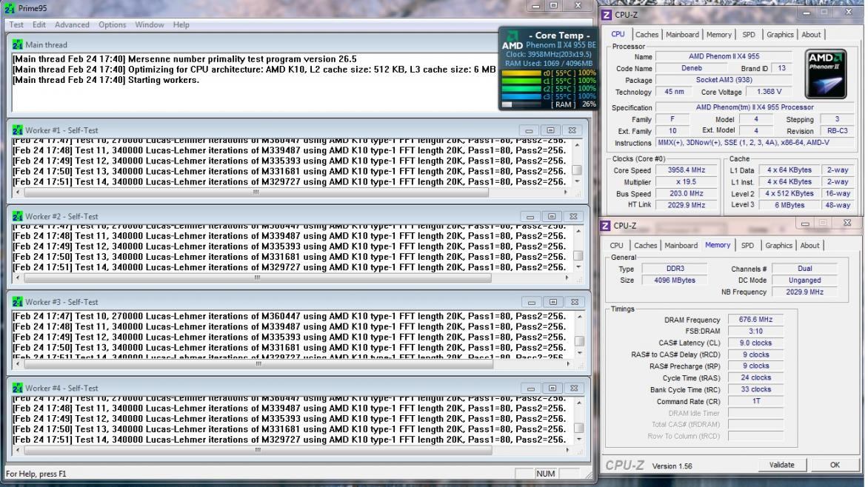Click the Worker #2 window icon

point(17,216)
